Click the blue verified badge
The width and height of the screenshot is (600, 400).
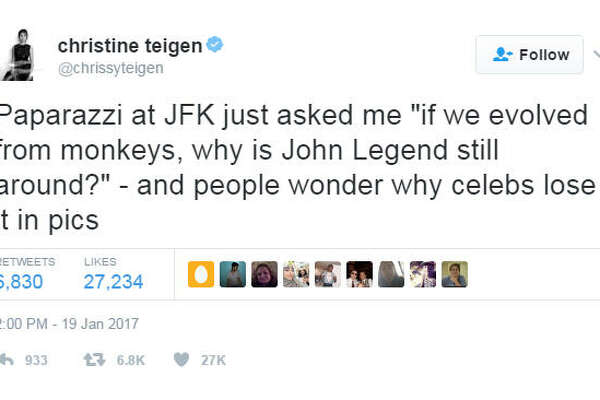tap(214, 46)
